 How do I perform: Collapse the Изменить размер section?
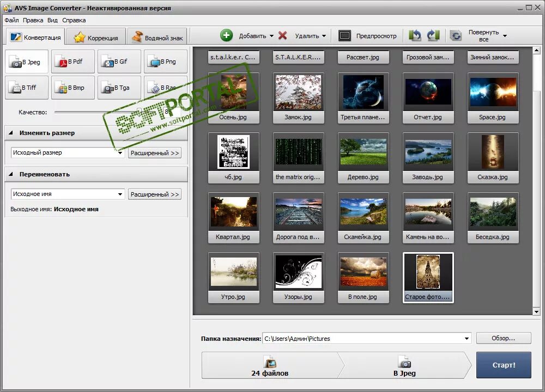(x=11, y=133)
